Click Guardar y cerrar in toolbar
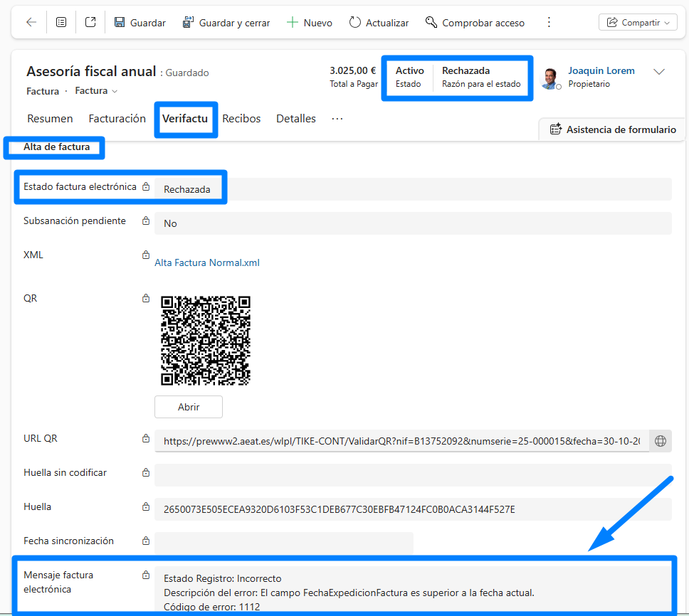689x616 pixels. pyautogui.click(x=226, y=23)
